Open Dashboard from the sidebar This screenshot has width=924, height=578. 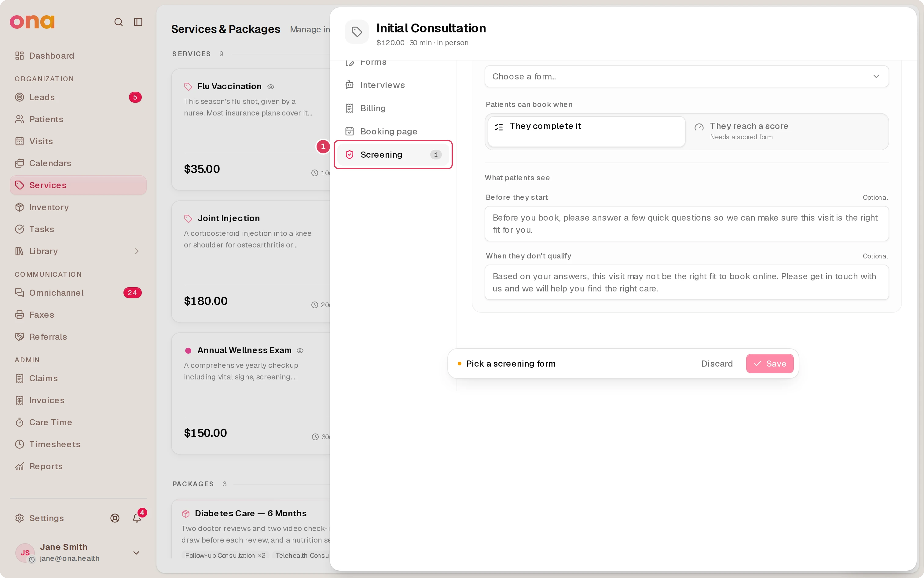point(78,56)
